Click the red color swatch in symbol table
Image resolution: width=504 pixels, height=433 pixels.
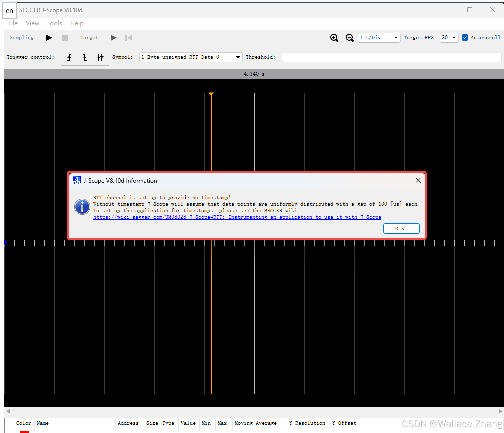coord(24,431)
